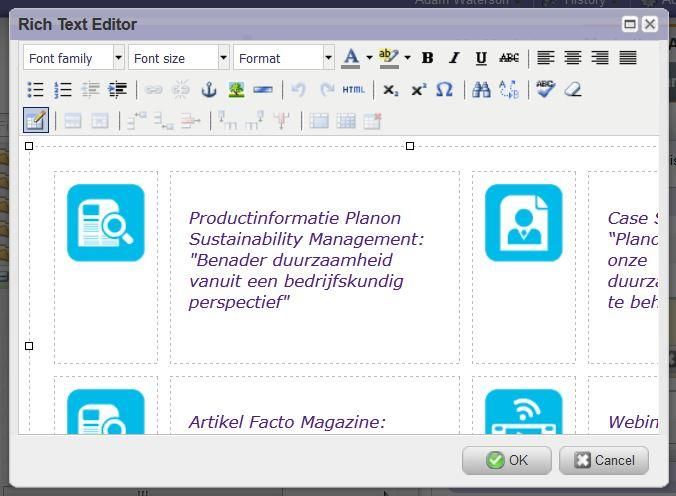Undo the last edit
Image resolution: width=676 pixels, height=496 pixels.
click(x=298, y=90)
